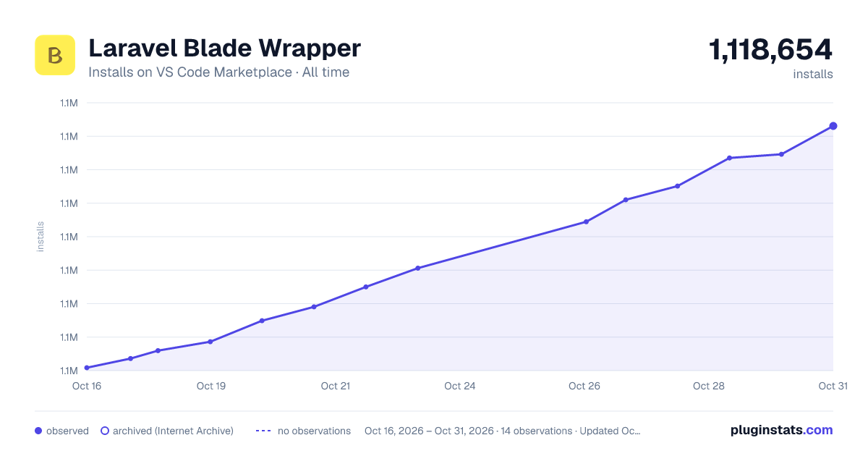Screen dimensions: 868x456
Task: Click 'Installs on VS Code Marketplace · All time' subtitle
Action: pyautogui.click(x=218, y=72)
